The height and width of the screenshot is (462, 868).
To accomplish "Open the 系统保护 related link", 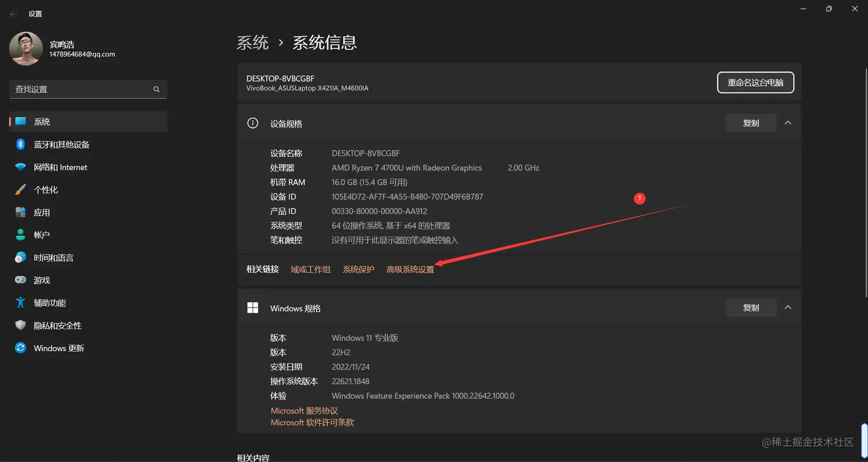I will (359, 269).
